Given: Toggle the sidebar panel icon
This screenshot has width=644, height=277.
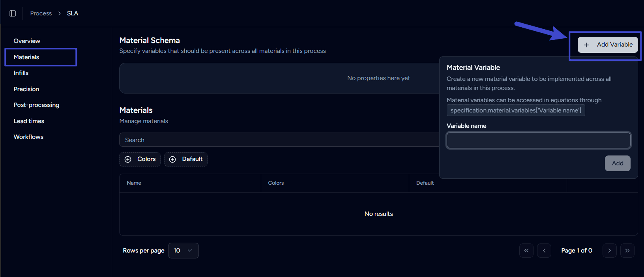Looking at the screenshot, I should click(x=13, y=13).
